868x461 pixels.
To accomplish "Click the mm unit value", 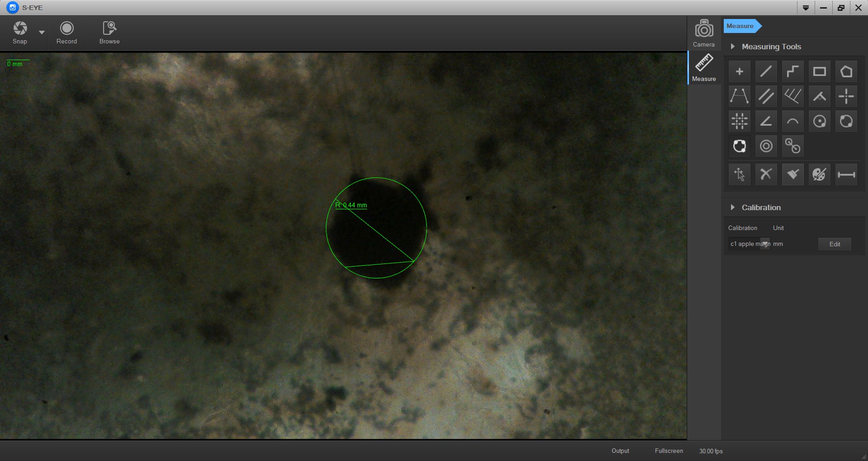I will click(x=778, y=244).
